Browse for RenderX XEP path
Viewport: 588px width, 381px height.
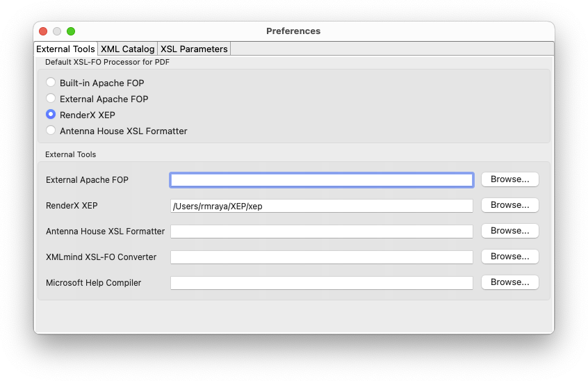pyautogui.click(x=510, y=205)
